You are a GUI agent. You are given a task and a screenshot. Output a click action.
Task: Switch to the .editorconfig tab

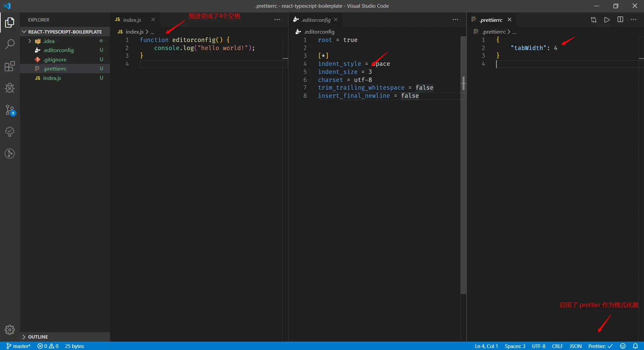315,20
